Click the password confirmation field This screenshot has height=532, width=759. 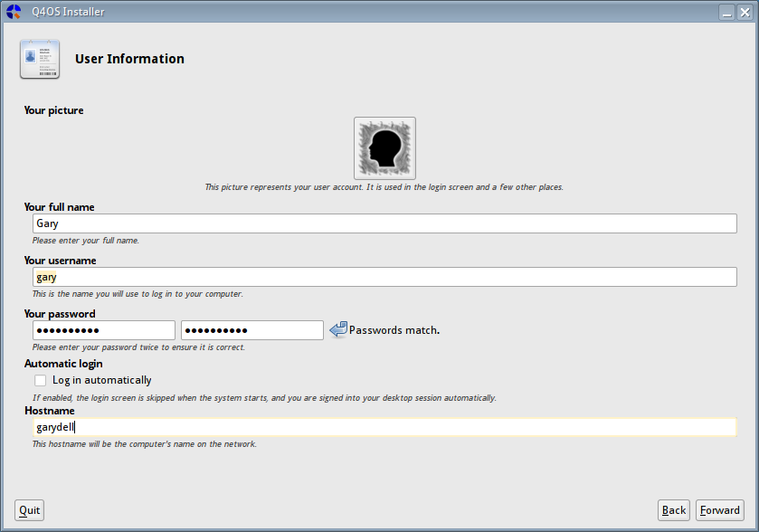(252, 330)
